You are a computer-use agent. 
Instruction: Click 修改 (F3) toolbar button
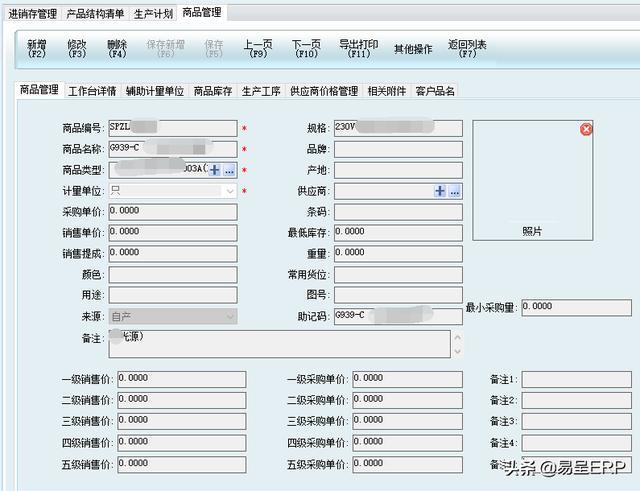click(77, 49)
